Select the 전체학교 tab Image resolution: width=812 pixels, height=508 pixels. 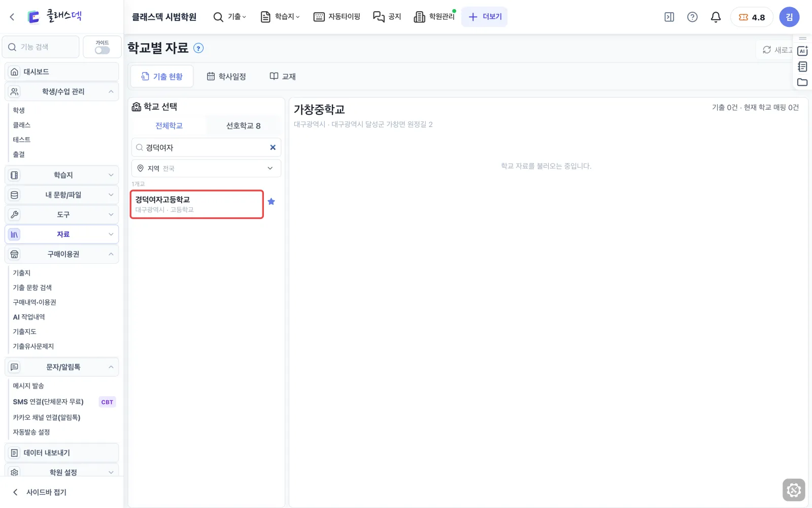pos(169,125)
